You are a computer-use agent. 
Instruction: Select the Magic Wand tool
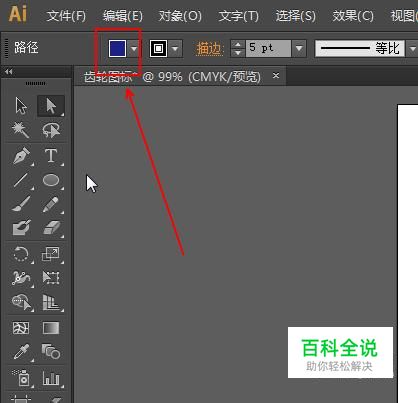pyautogui.click(x=21, y=130)
